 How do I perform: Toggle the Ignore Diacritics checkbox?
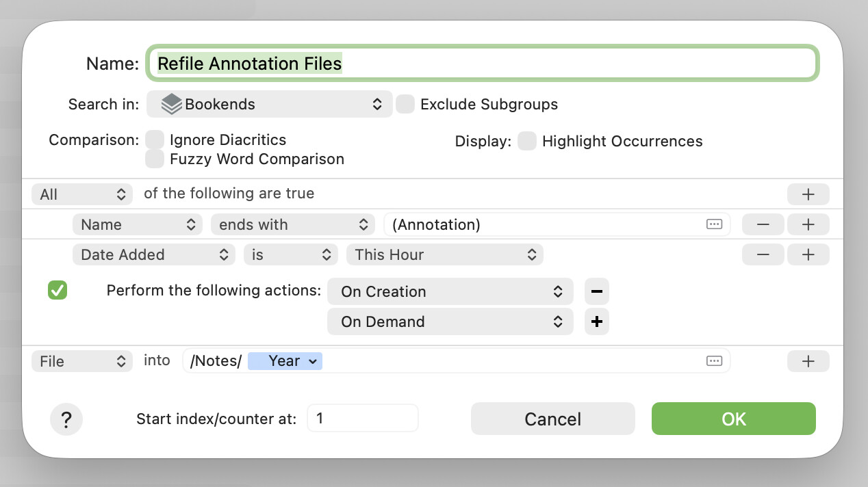click(155, 140)
